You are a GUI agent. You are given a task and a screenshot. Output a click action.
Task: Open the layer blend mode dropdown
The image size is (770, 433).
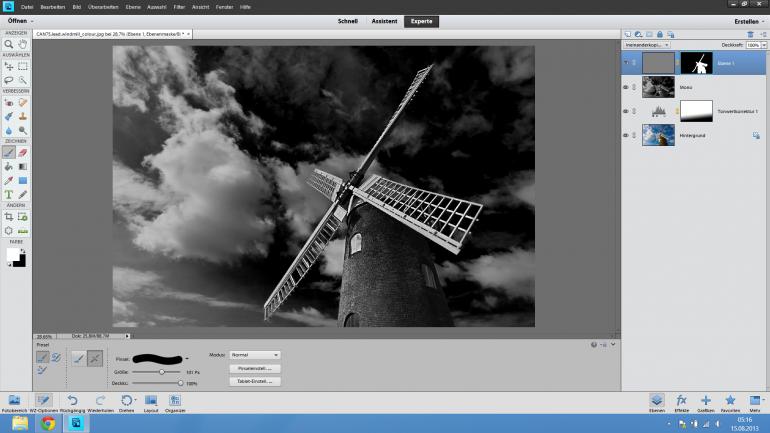click(647, 45)
